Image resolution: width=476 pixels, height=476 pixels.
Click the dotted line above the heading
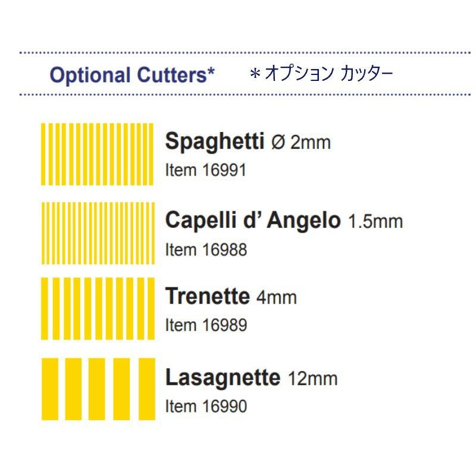(238, 53)
